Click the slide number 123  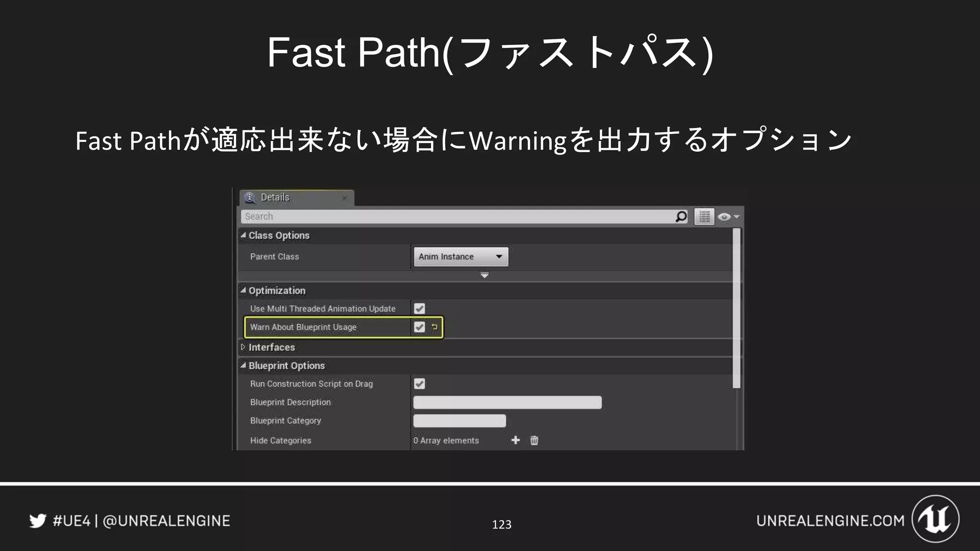coord(501,525)
